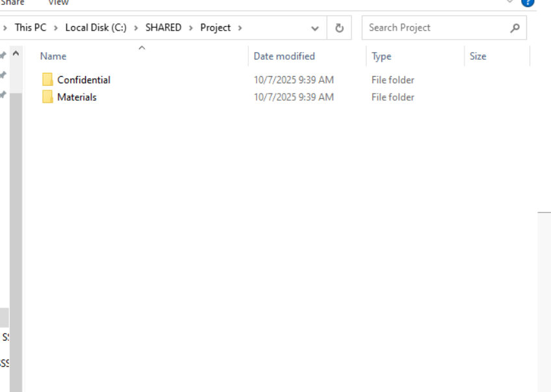Image resolution: width=551 pixels, height=392 pixels.
Task: Click the refresh button beside address bar
Action: (x=339, y=28)
